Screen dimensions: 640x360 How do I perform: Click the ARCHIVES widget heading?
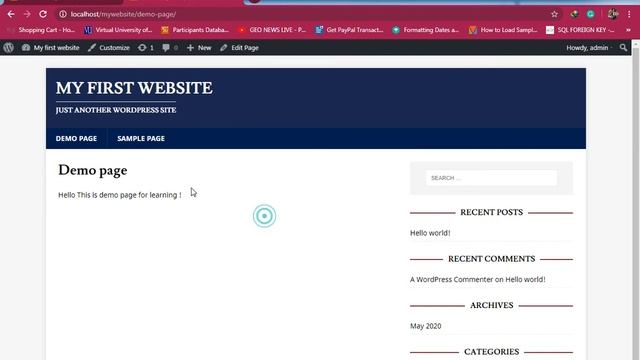(491, 305)
